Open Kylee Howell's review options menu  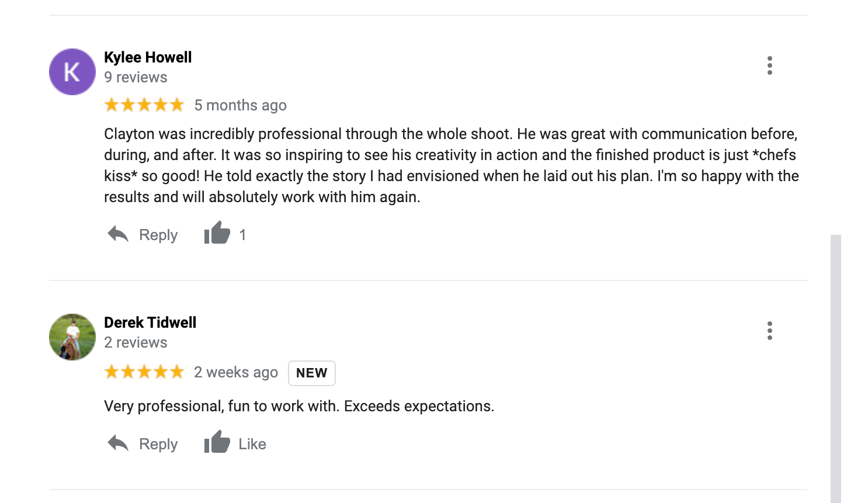(x=769, y=65)
